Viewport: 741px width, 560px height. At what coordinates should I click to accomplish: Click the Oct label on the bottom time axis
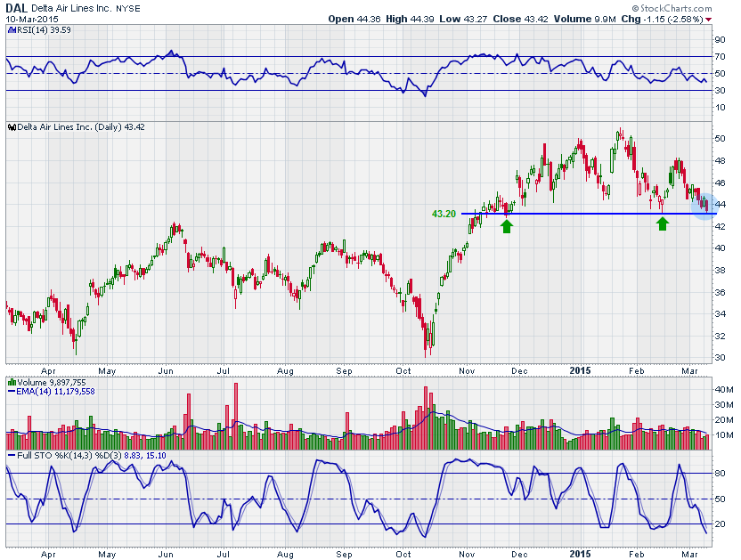coord(403,555)
